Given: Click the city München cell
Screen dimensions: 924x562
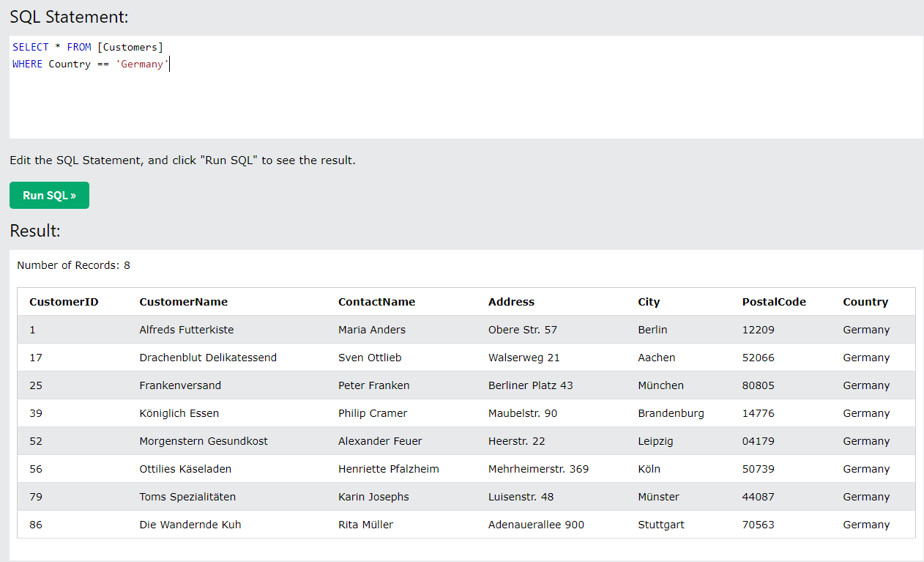Looking at the screenshot, I should (x=660, y=385).
